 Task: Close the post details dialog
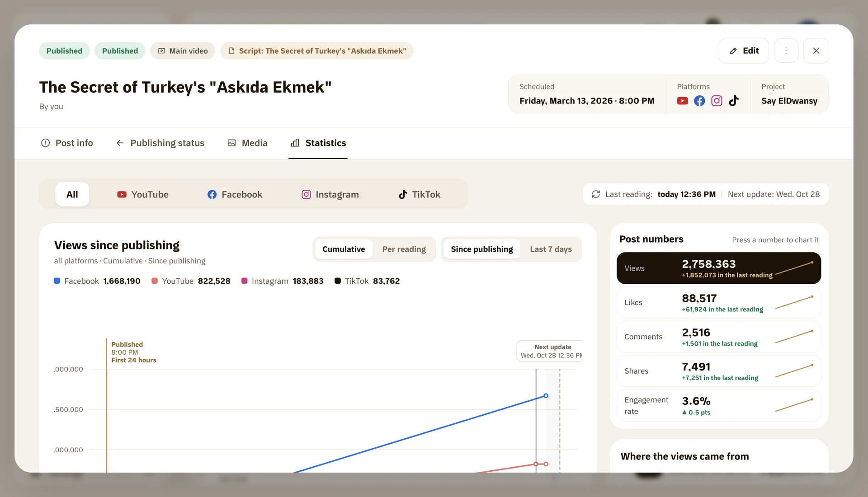816,51
